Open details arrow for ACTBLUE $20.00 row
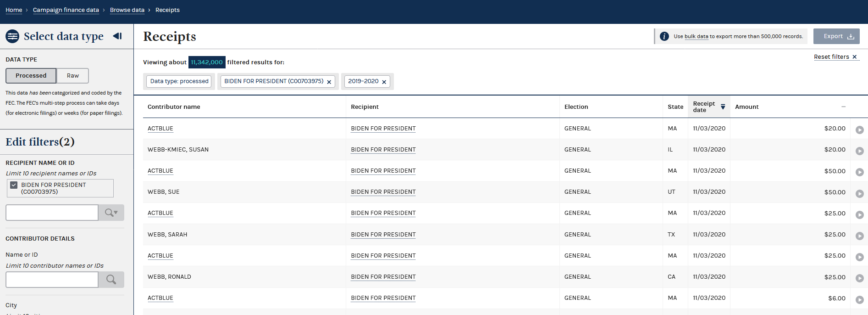Screen dimensions: 868x315 860,130
